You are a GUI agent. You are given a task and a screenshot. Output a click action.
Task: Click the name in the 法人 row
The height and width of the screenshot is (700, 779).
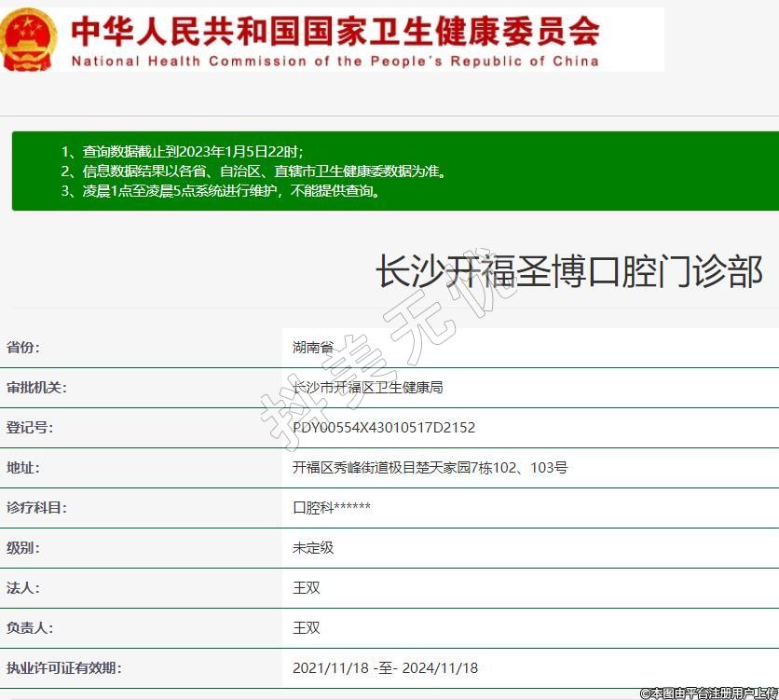307,588
